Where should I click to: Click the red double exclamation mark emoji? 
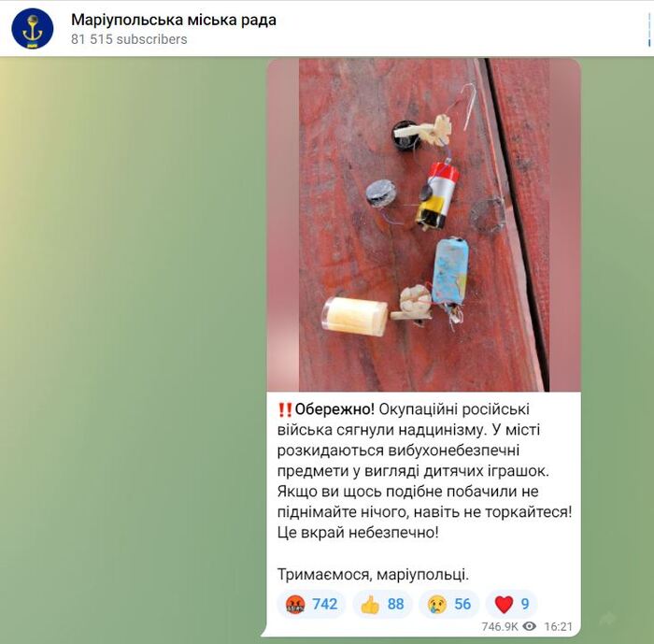click(x=285, y=409)
